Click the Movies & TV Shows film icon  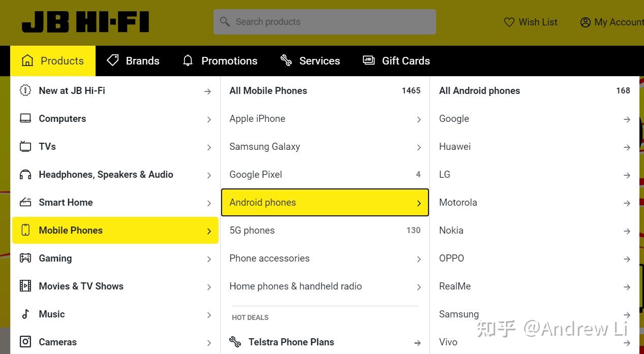[25, 286]
